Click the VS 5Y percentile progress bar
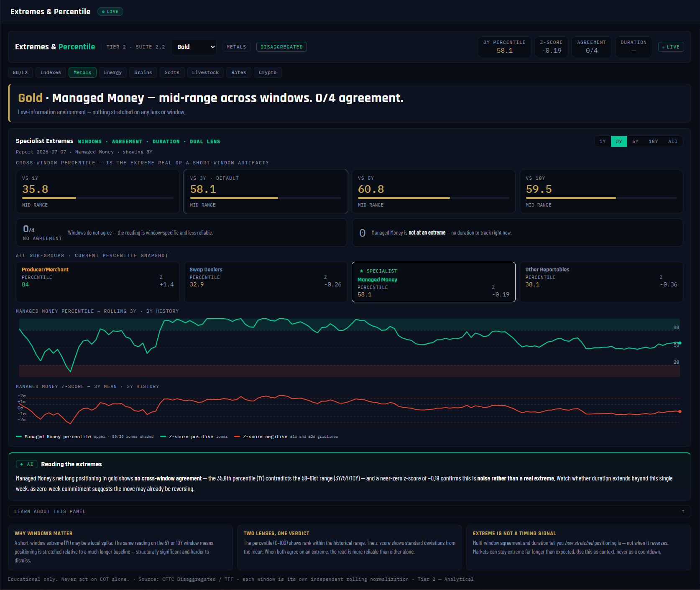 pos(433,198)
